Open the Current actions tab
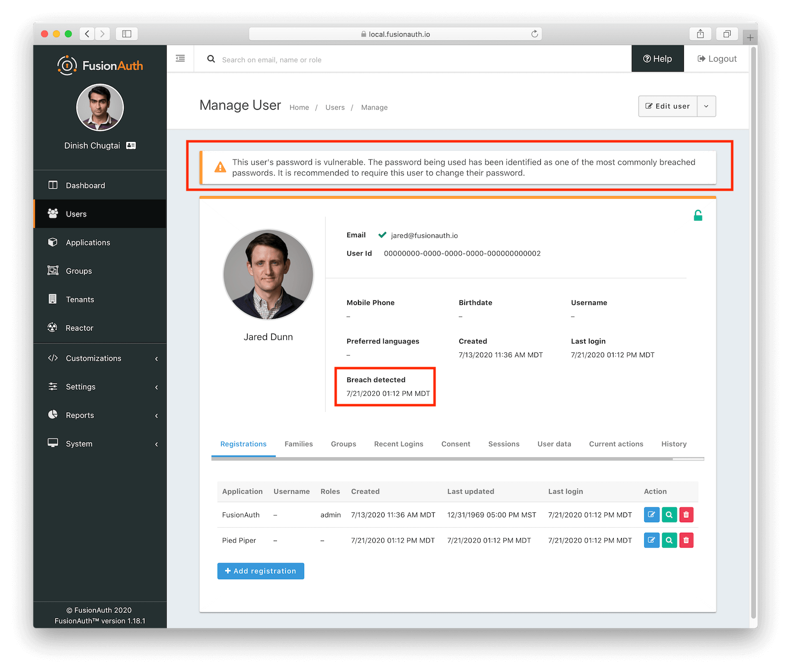Screen dimensions: 791x672 click(x=616, y=444)
